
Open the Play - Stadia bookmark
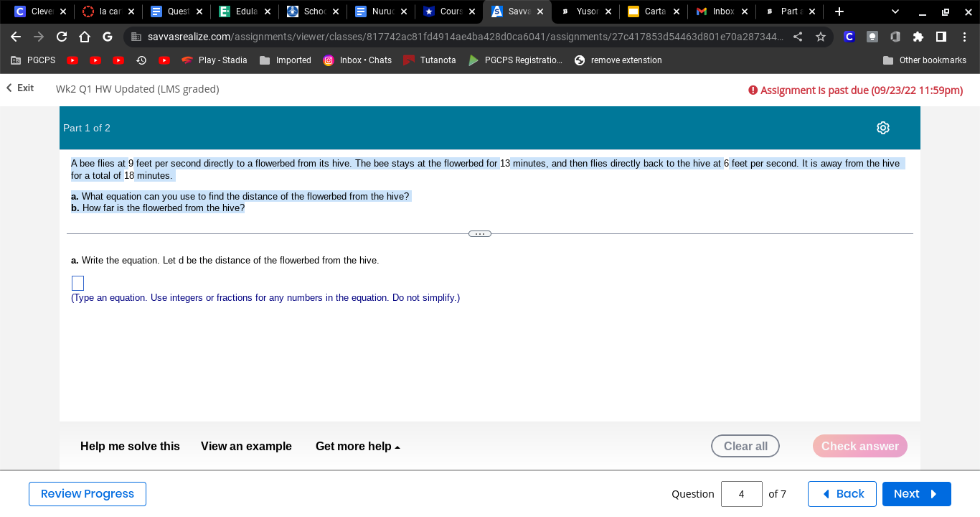coord(214,60)
